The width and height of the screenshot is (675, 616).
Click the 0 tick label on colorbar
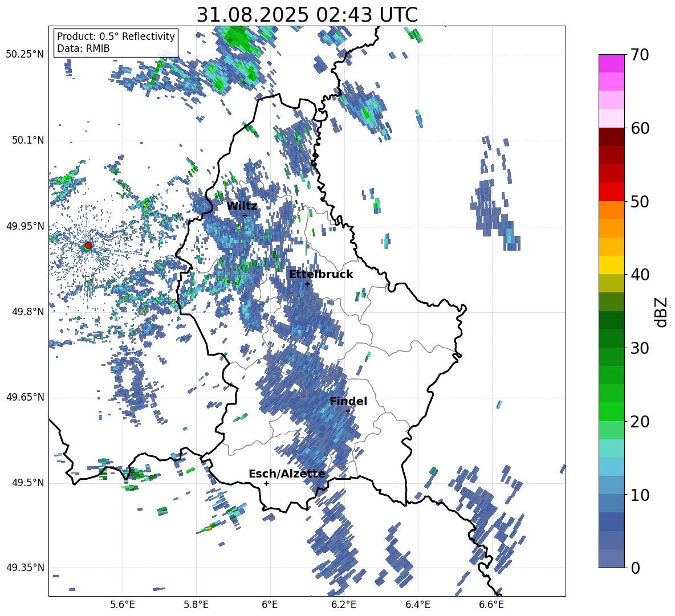[x=636, y=568]
